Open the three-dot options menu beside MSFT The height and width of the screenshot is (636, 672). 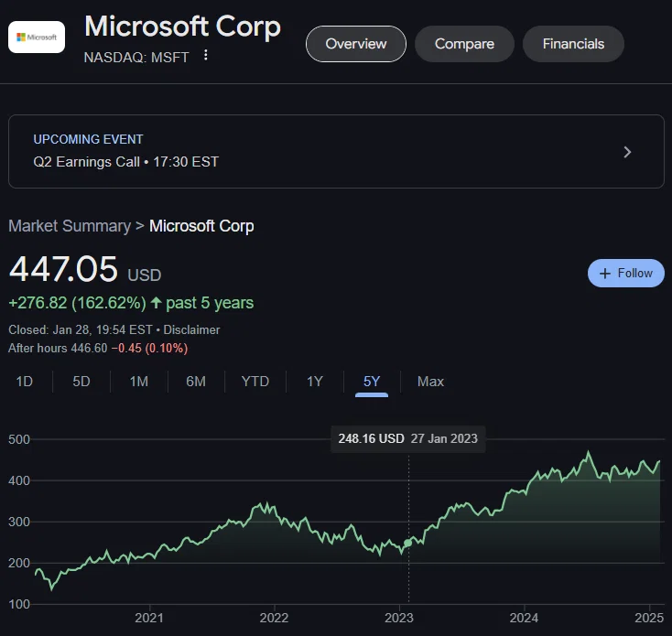[206, 55]
